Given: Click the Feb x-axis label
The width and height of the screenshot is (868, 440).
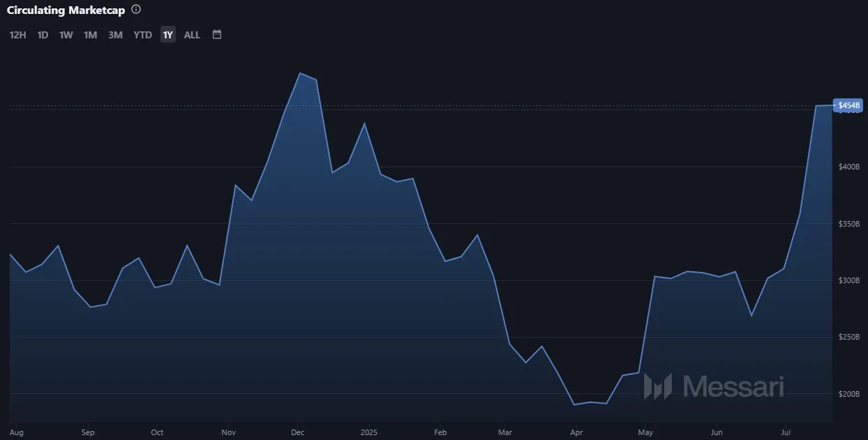Looking at the screenshot, I should point(440,432).
